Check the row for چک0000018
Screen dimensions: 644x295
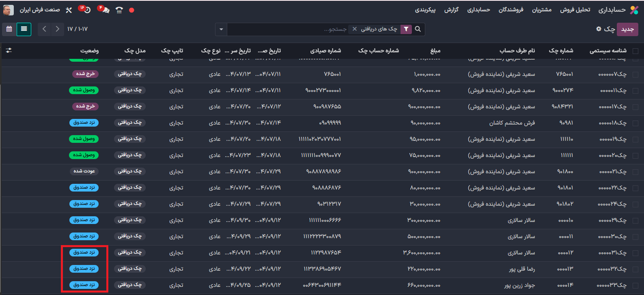[635, 123]
